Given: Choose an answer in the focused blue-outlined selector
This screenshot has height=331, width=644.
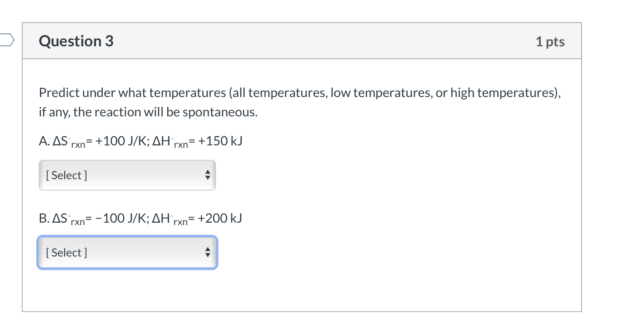Looking at the screenshot, I should click(x=127, y=252).
